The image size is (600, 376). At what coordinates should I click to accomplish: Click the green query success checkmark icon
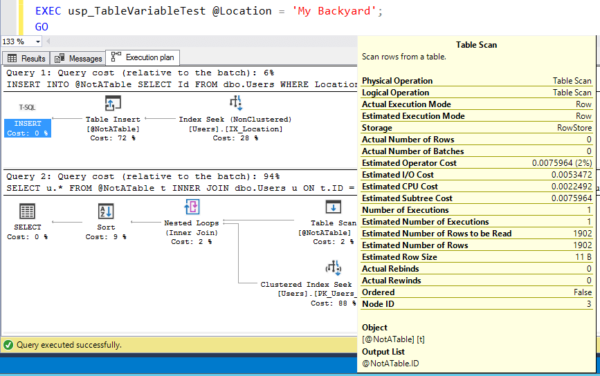click(8, 345)
